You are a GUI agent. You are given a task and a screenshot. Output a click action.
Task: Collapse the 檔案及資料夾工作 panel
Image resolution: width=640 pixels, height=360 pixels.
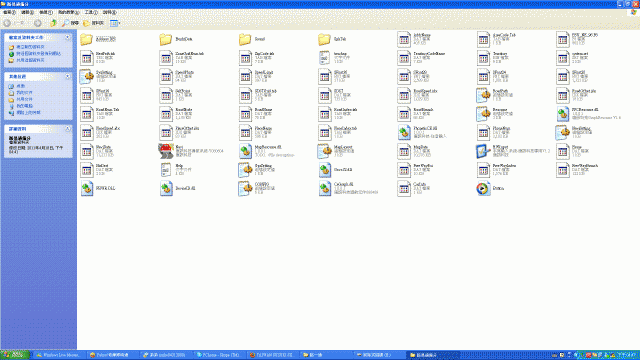pyautogui.click(x=68, y=37)
